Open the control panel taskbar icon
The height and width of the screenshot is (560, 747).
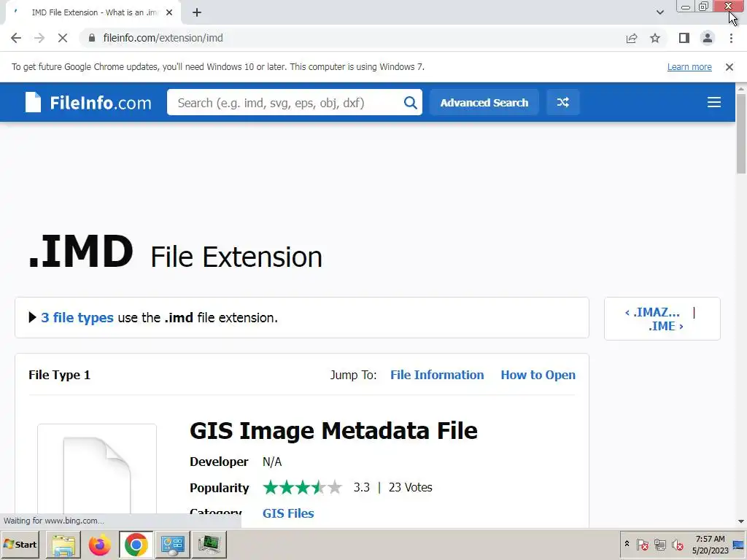[x=172, y=545]
